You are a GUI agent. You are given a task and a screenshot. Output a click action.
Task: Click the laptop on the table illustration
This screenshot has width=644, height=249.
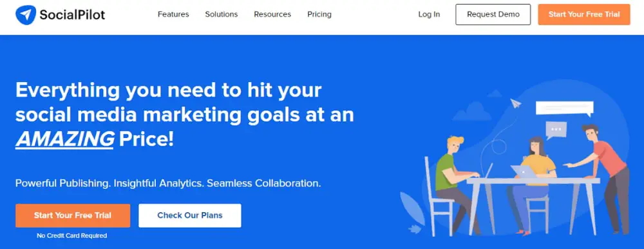[523, 172]
